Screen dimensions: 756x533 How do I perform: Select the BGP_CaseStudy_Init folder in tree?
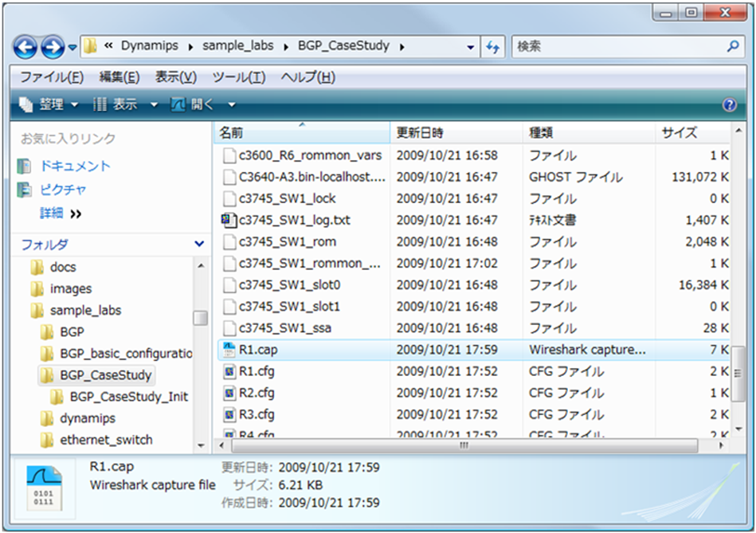point(128,396)
